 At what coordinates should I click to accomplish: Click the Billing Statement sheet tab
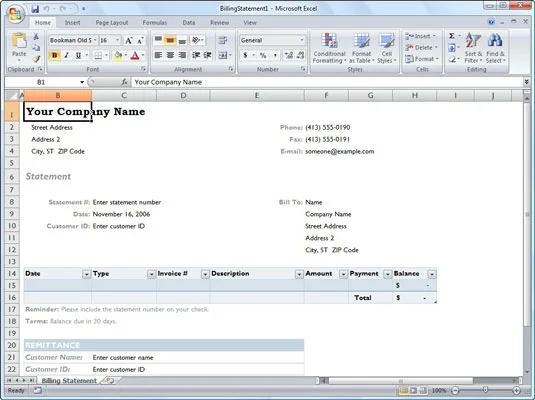click(69, 381)
